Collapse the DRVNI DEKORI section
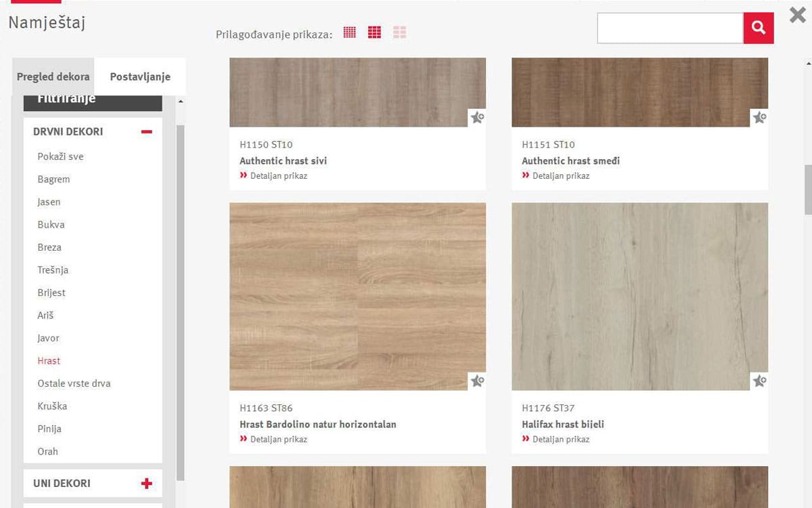Image resolution: width=812 pixels, height=508 pixels. tap(147, 132)
